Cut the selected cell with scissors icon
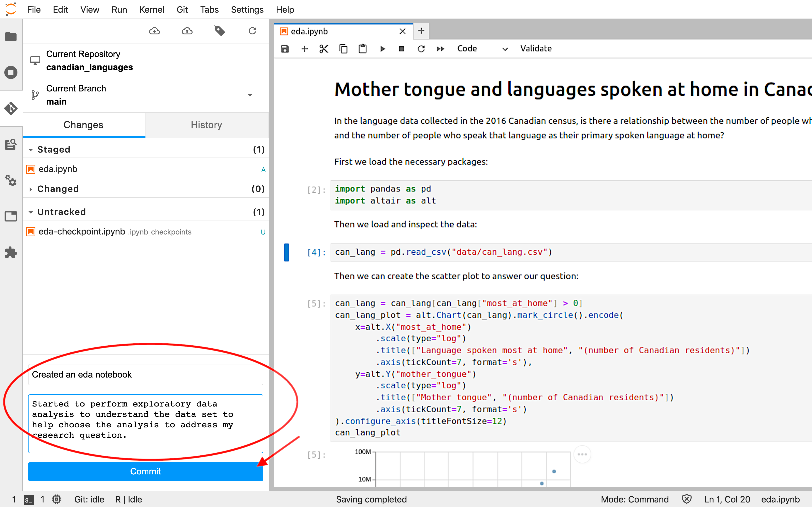This screenshot has width=812, height=507. coord(324,49)
